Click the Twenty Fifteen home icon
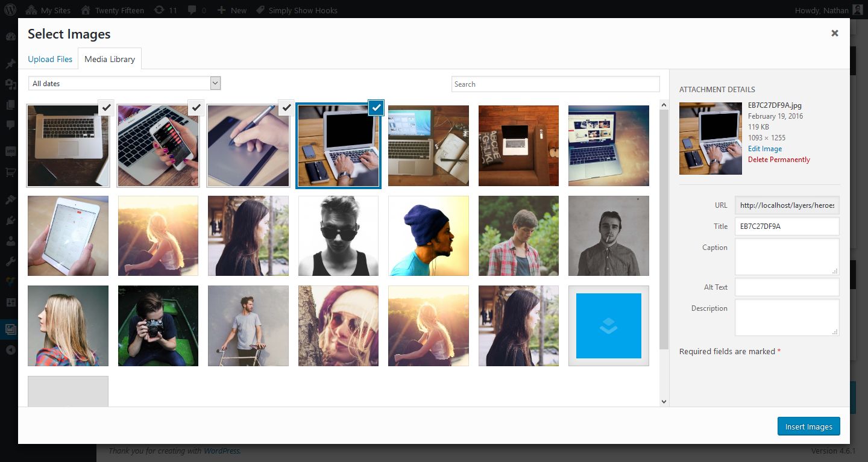868x462 pixels. [86, 10]
